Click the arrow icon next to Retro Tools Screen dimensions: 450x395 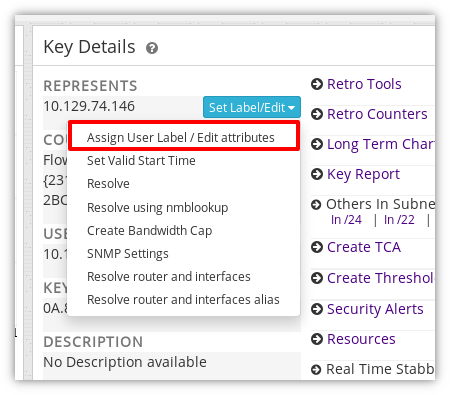click(317, 84)
